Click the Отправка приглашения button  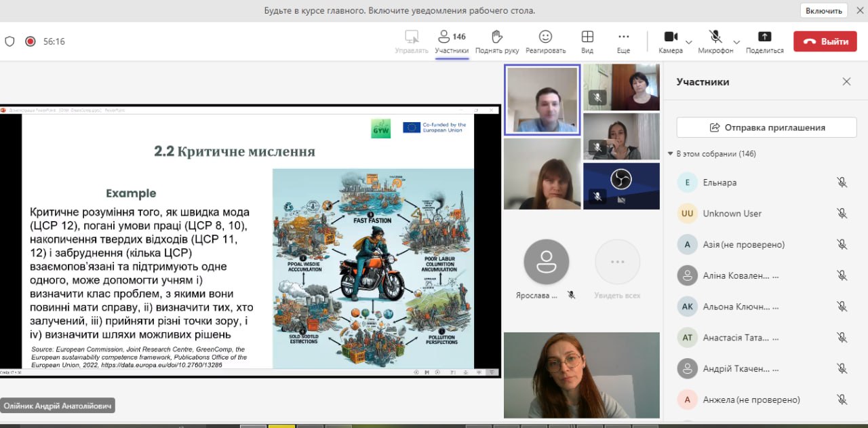click(767, 128)
